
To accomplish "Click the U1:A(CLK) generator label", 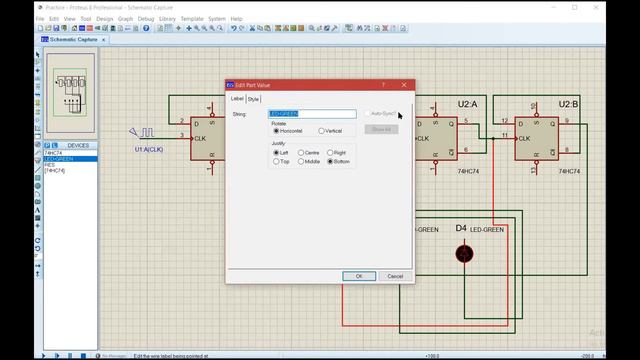I will click(x=149, y=149).
